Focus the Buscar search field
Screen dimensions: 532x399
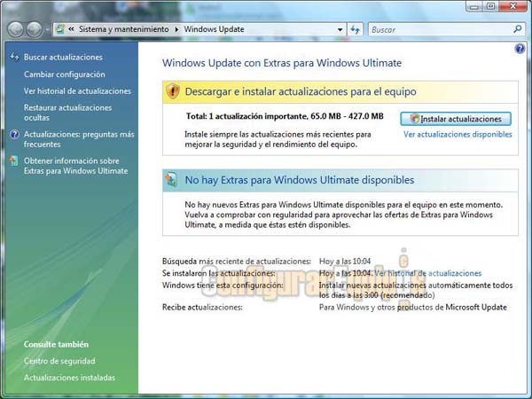coord(440,30)
